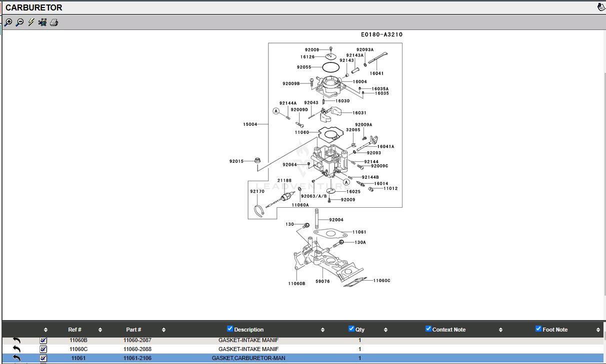Click the lightning bolt toolbar icon
Image resolution: width=606 pixels, height=364 pixels.
tap(31, 22)
